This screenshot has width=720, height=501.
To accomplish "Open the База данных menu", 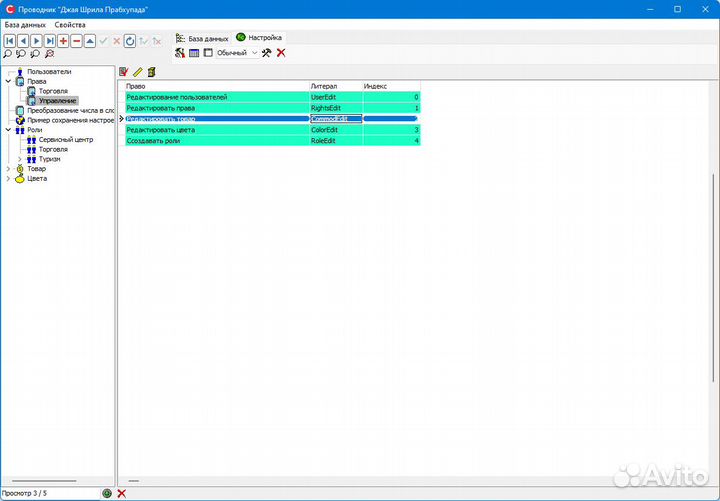I will 25,25.
